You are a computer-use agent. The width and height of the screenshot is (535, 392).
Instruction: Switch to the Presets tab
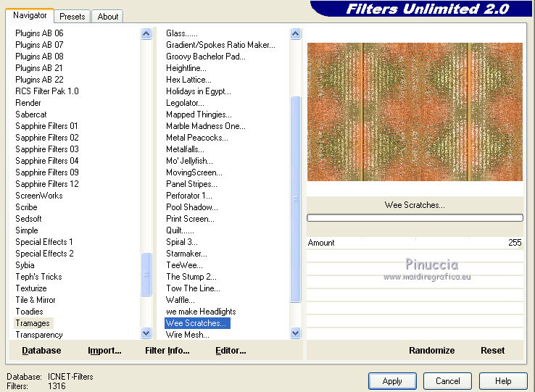(72, 17)
